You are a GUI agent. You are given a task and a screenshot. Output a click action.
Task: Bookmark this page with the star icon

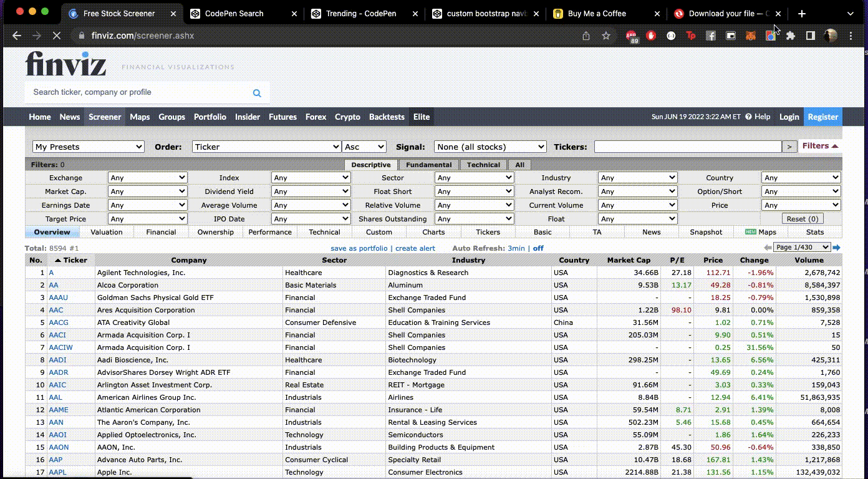point(606,36)
